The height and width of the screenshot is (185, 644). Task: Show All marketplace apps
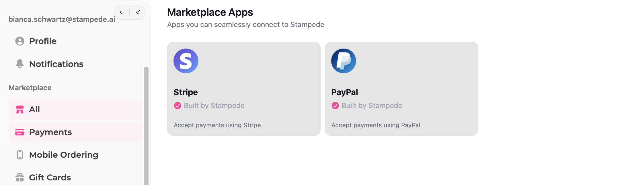(75, 109)
